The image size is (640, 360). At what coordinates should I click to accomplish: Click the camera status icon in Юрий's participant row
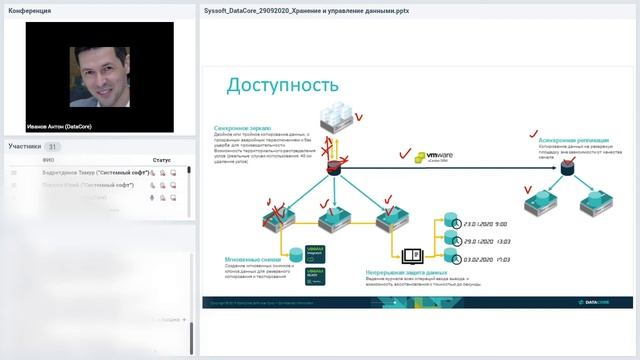163,185
